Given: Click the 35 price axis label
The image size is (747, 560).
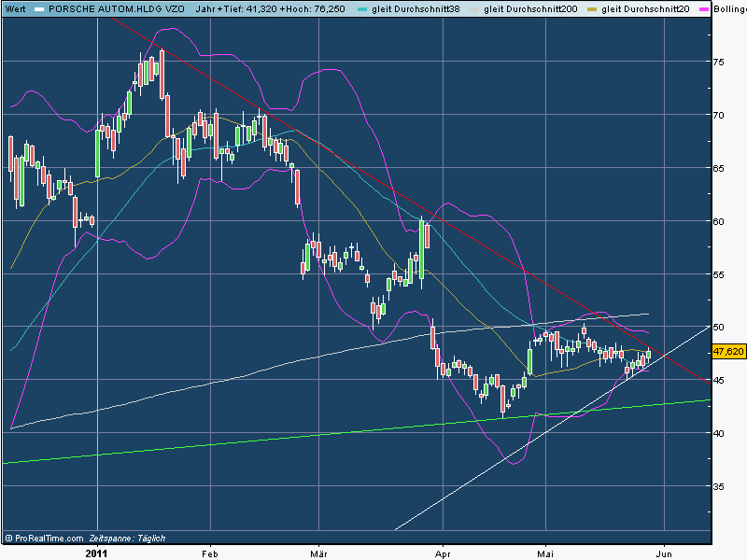Looking at the screenshot, I should tap(718, 486).
